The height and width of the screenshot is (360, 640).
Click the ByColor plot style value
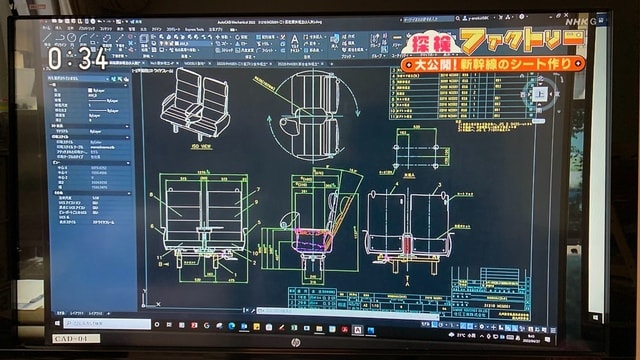[x=96, y=142]
